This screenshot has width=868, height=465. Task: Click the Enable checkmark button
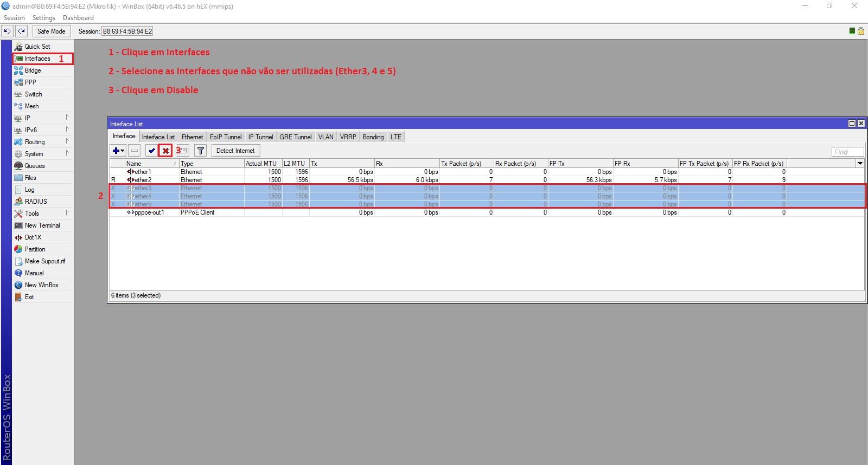pos(151,151)
